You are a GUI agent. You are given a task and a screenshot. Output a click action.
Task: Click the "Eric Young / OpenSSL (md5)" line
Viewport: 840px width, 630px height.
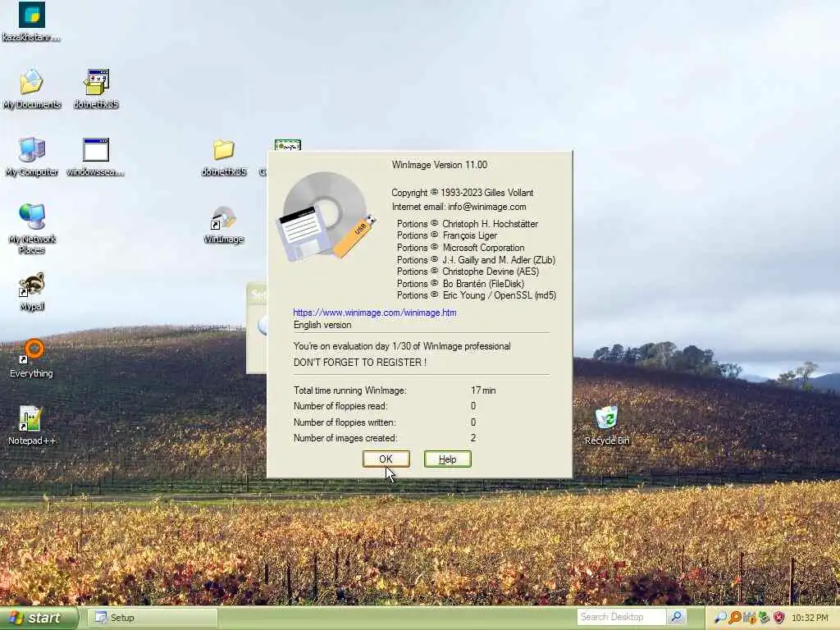(x=477, y=295)
